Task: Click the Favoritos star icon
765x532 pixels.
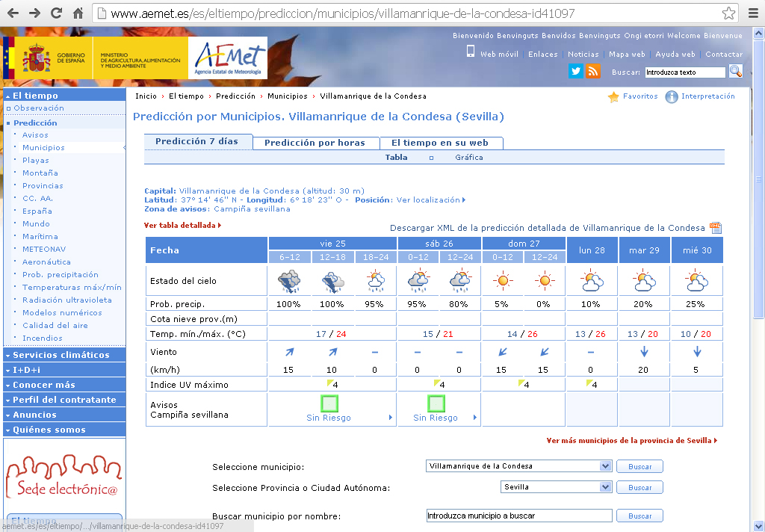Action: pyautogui.click(x=613, y=96)
